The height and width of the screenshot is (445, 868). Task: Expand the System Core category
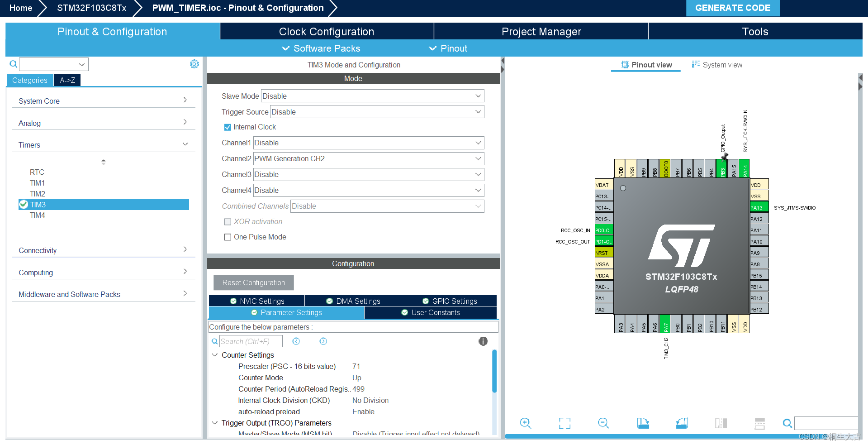104,100
